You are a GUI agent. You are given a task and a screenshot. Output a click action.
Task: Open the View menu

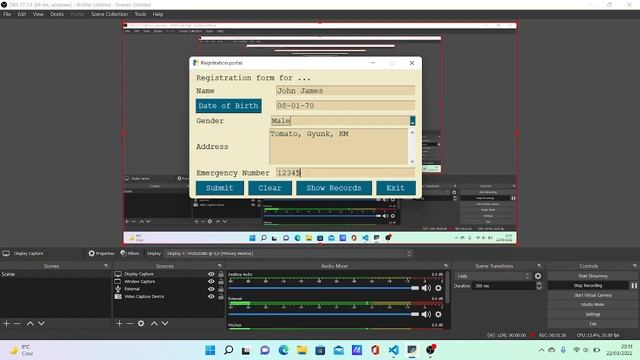point(38,14)
